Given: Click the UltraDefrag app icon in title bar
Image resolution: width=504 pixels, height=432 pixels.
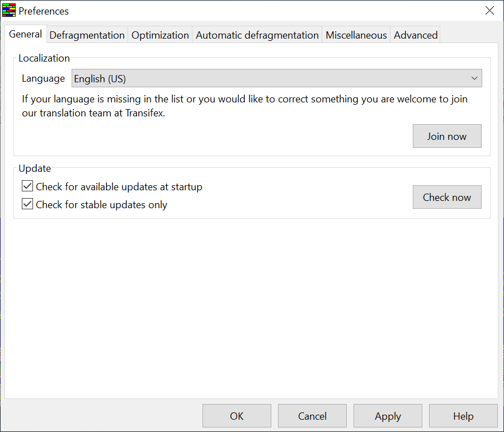Looking at the screenshot, I should click(x=9, y=11).
